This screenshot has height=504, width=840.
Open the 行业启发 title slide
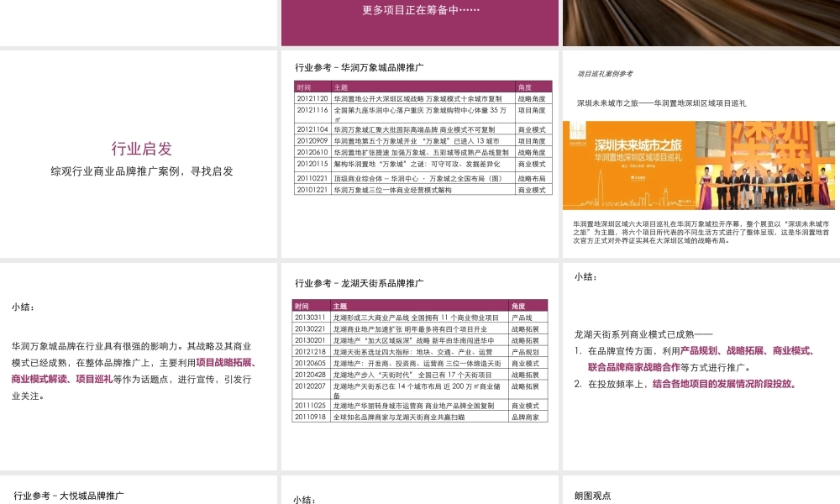point(139,154)
